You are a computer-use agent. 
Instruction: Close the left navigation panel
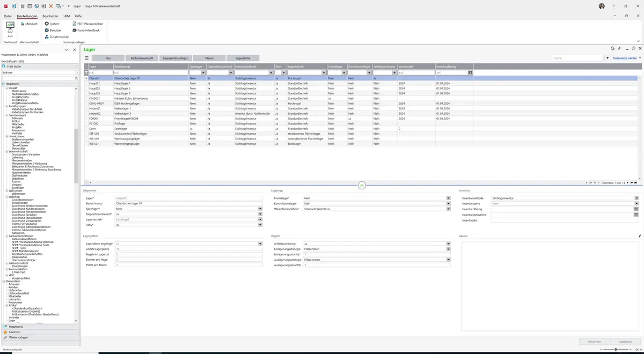click(x=74, y=49)
